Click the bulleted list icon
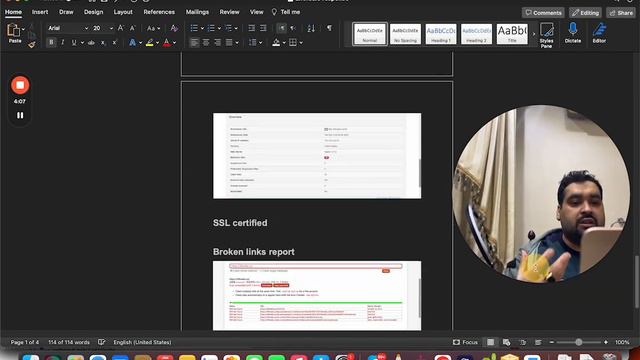Screen dimensions: 640x360 click(x=194, y=28)
